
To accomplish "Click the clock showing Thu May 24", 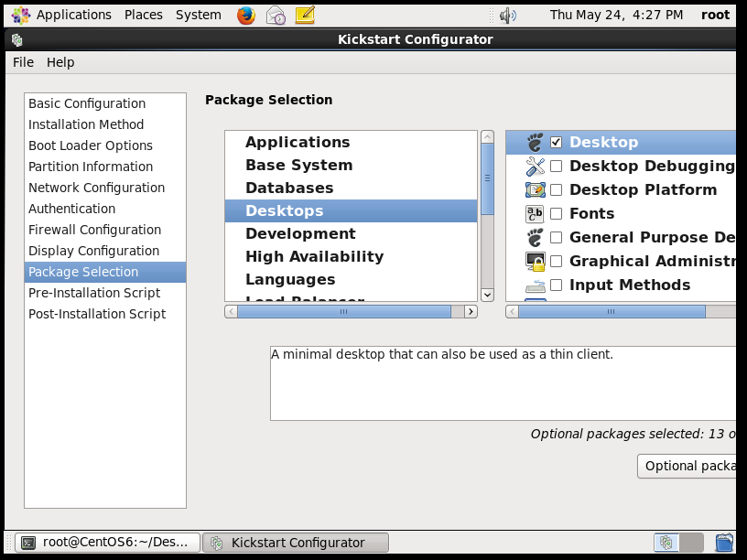I will point(616,15).
